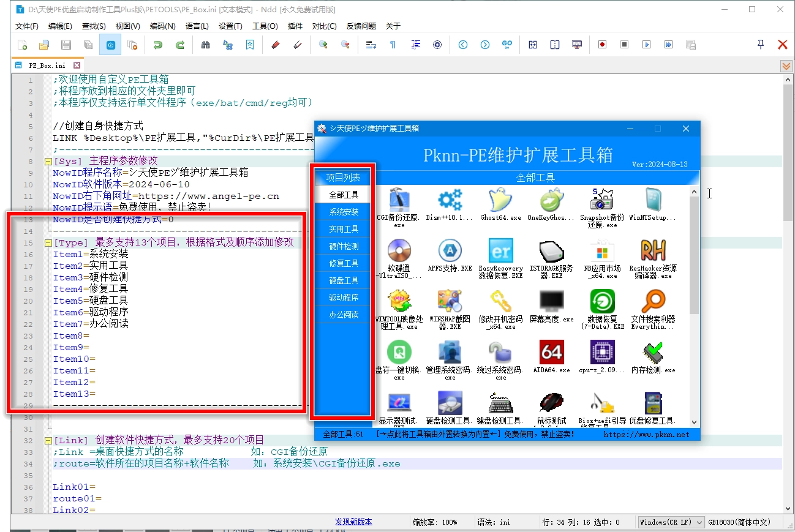Image resolution: width=795 pixels, height=532 pixels.
Task: Toggle the pin window icon
Action: click(761, 45)
